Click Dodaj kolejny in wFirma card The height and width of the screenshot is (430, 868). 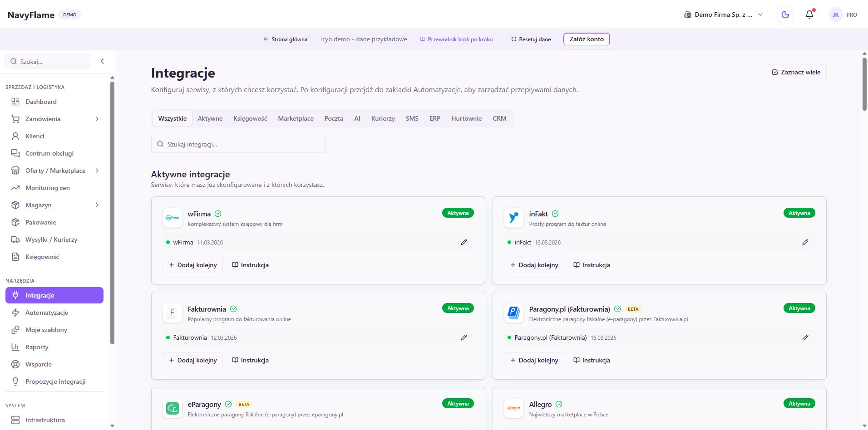click(x=192, y=265)
